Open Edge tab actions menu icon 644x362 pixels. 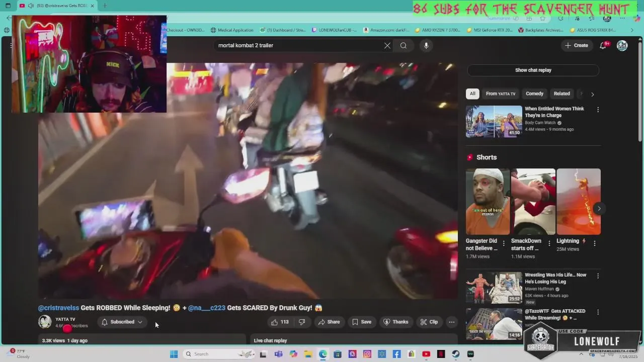click(8, 6)
